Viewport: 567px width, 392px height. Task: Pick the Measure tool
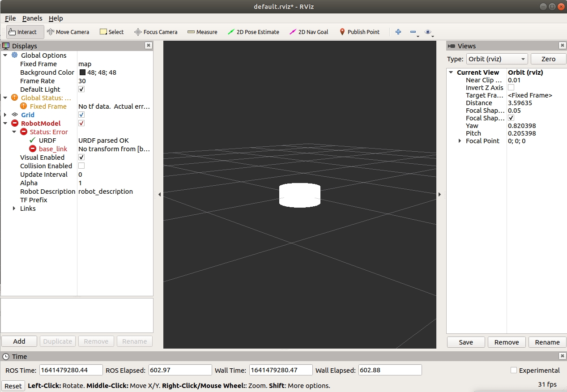click(x=202, y=32)
